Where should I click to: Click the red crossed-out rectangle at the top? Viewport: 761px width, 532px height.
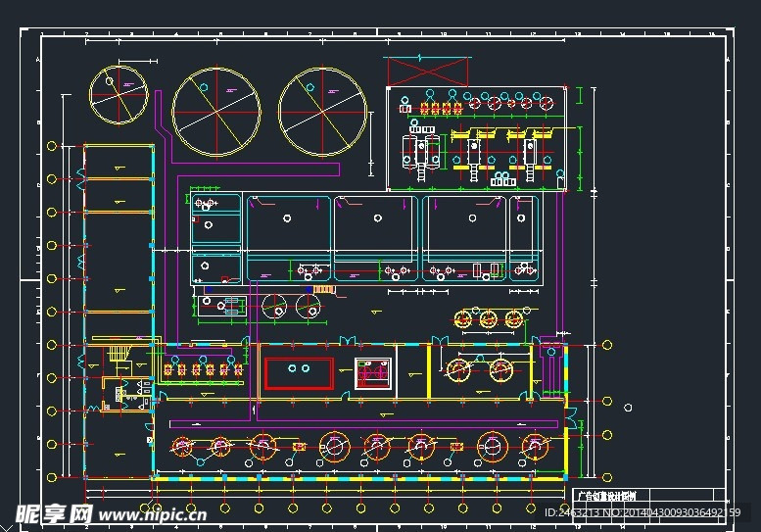click(427, 72)
